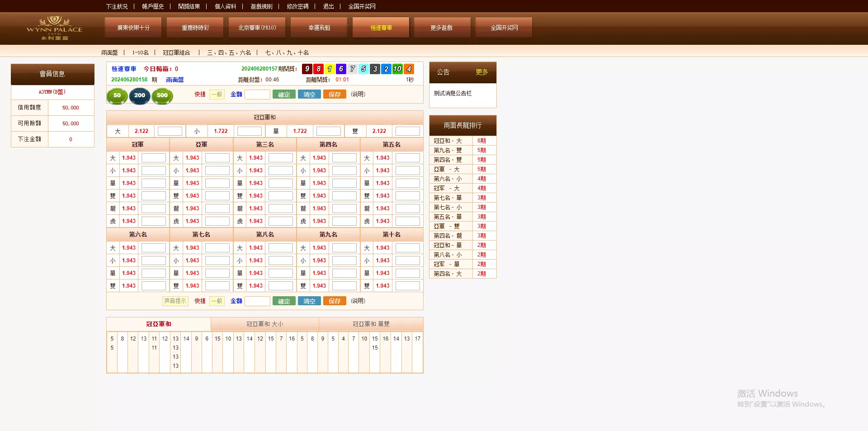The image size is (868, 431).
Task: Click the Wynn Palace logo
Action: (54, 28)
